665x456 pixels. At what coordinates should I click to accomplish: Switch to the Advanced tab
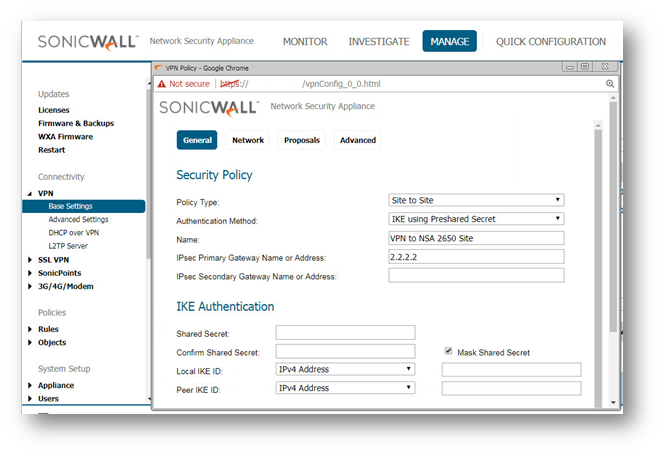pyautogui.click(x=358, y=140)
